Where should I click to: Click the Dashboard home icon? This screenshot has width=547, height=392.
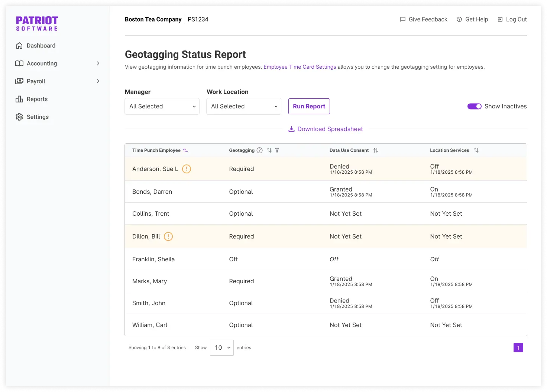[x=19, y=46]
